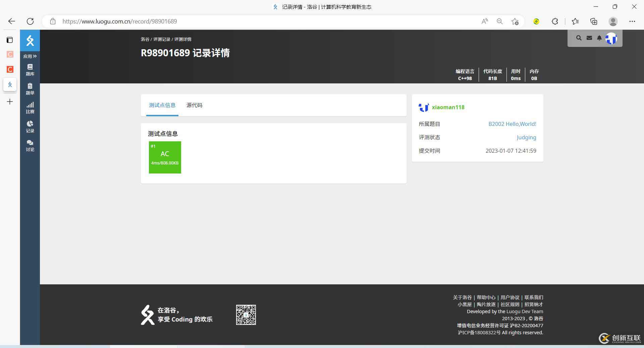The width and height of the screenshot is (644, 348).
Task: Open the browser profile avatar
Action: click(x=613, y=21)
